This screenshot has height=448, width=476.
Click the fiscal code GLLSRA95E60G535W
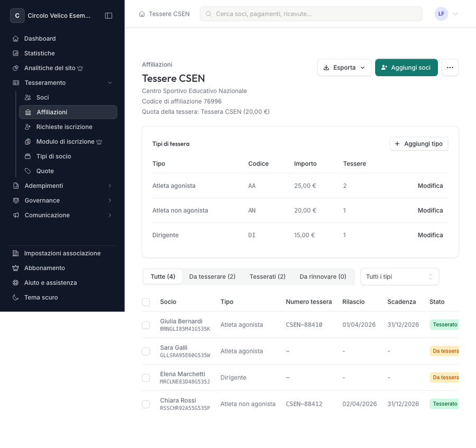[185, 355]
